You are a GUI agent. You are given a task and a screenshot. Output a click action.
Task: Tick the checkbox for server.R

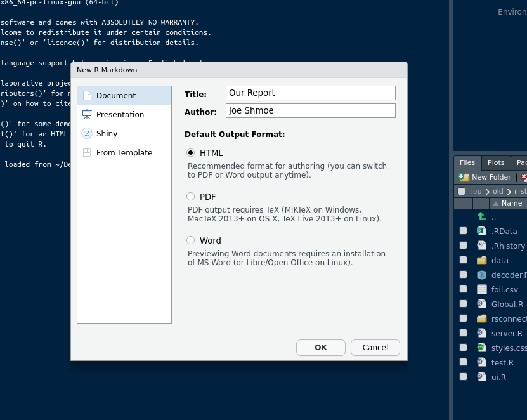click(x=463, y=333)
